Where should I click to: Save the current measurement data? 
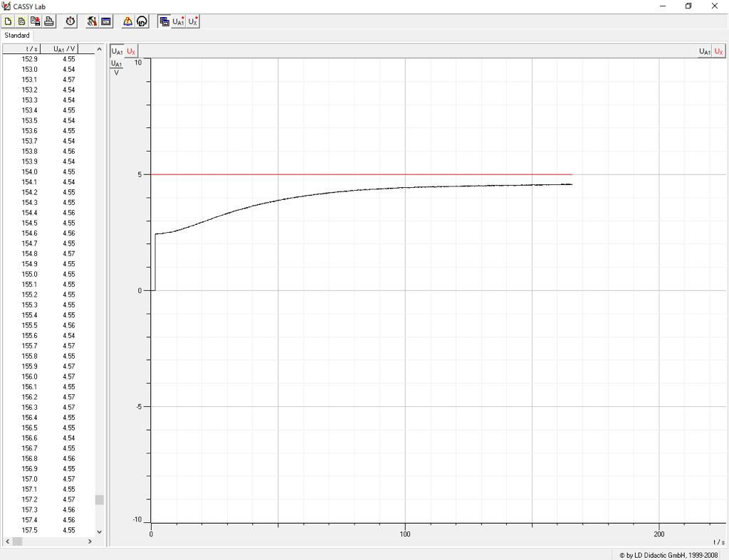pyautogui.click(x=33, y=21)
